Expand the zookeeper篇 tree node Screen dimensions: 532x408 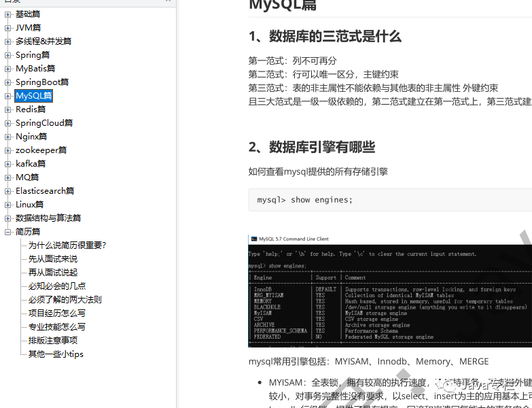(x=7, y=150)
